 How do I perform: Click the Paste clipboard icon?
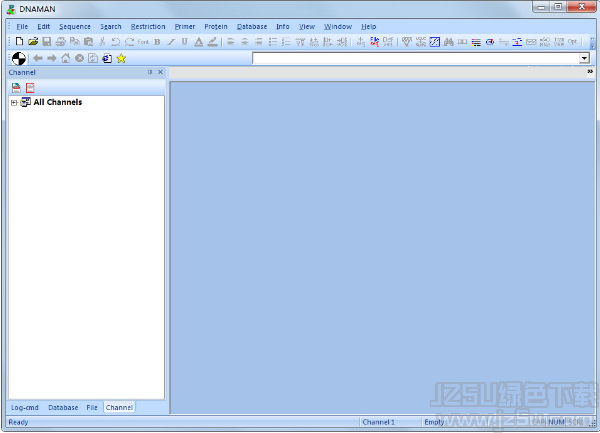tap(88, 41)
